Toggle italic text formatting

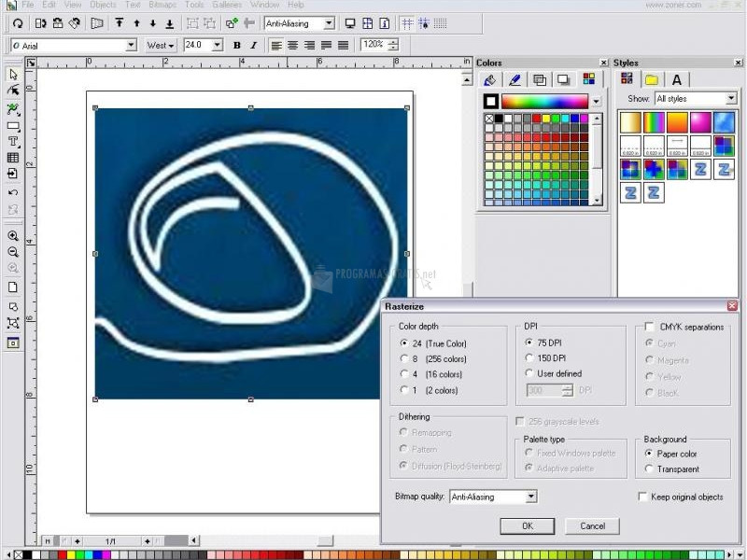(x=253, y=45)
